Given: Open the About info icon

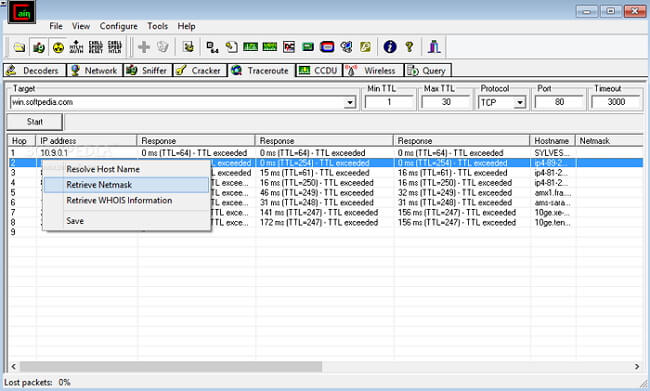Looking at the screenshot, I should tap(390, 47).
